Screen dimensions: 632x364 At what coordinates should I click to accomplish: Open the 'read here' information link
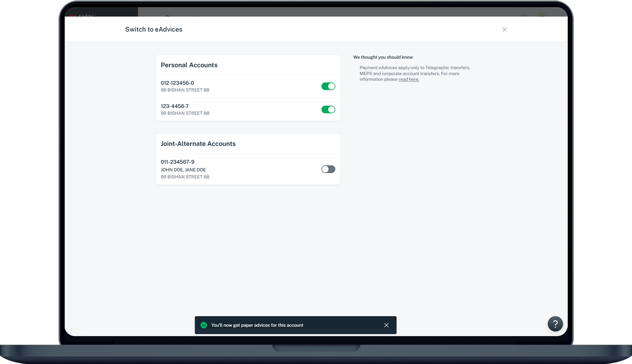[409, 79]
